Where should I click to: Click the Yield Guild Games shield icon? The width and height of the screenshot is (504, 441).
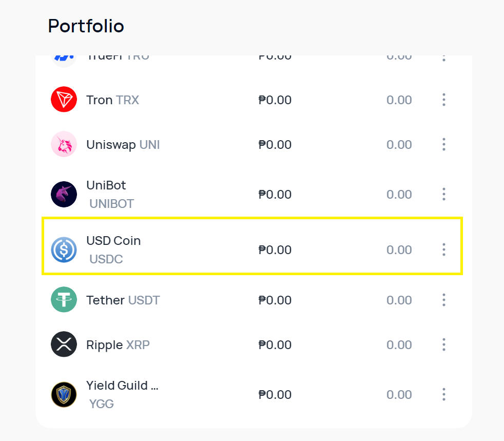(x=64, y=394)
